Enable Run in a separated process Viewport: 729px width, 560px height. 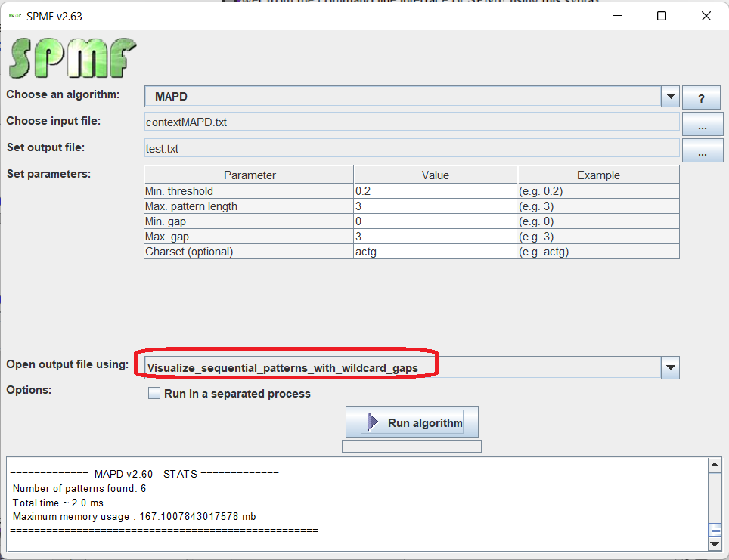154,394
